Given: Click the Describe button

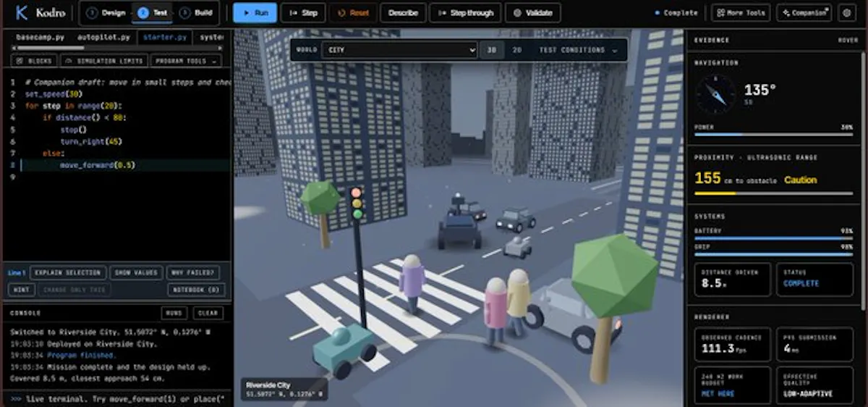Looking at the screenshot, I should click(x=403, y=12).
